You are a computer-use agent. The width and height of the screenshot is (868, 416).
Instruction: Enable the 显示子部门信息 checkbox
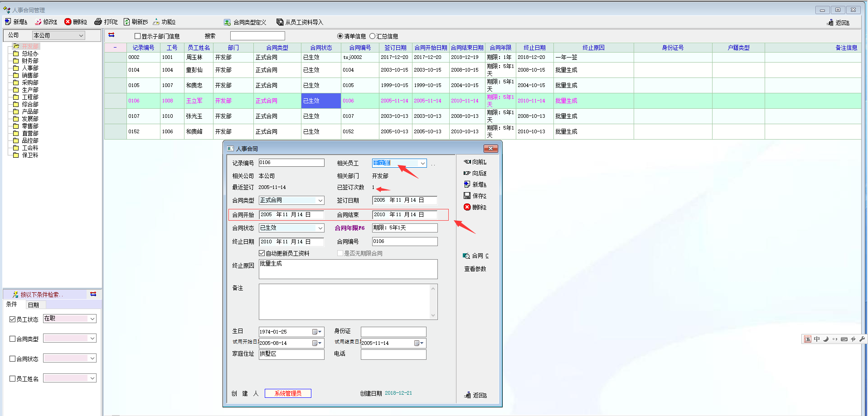pyautogui.click(x=138, y=36)
